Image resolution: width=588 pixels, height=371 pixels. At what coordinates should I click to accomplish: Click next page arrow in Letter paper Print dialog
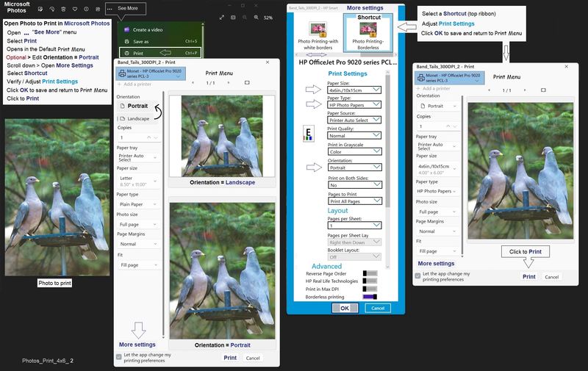(x=229, y=82)
